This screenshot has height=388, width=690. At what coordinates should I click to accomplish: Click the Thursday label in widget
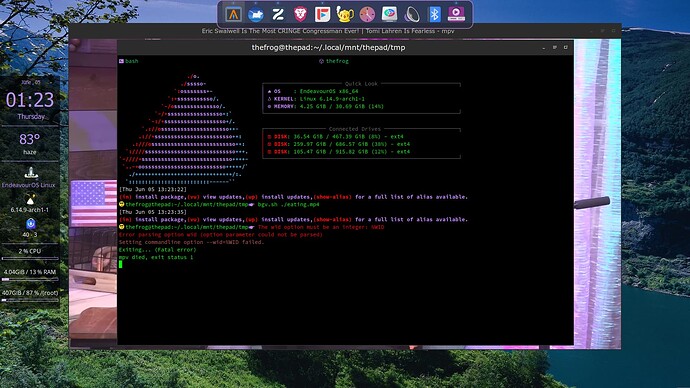coord(31,117)
